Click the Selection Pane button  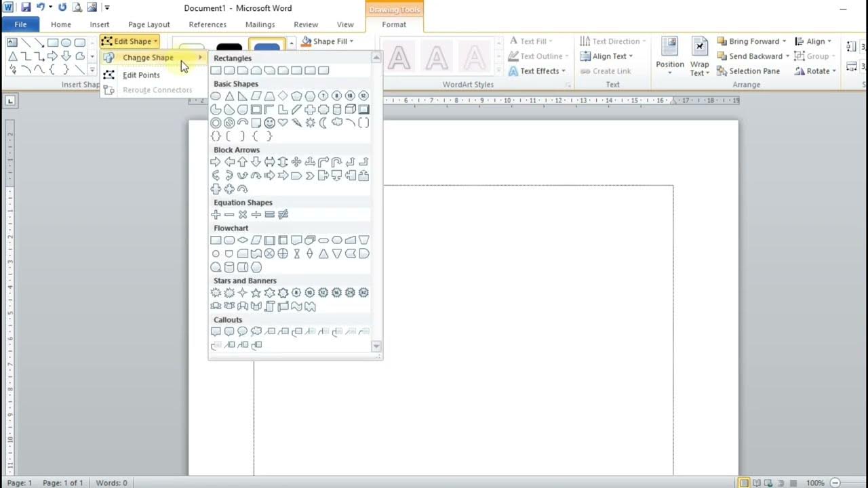749,71
